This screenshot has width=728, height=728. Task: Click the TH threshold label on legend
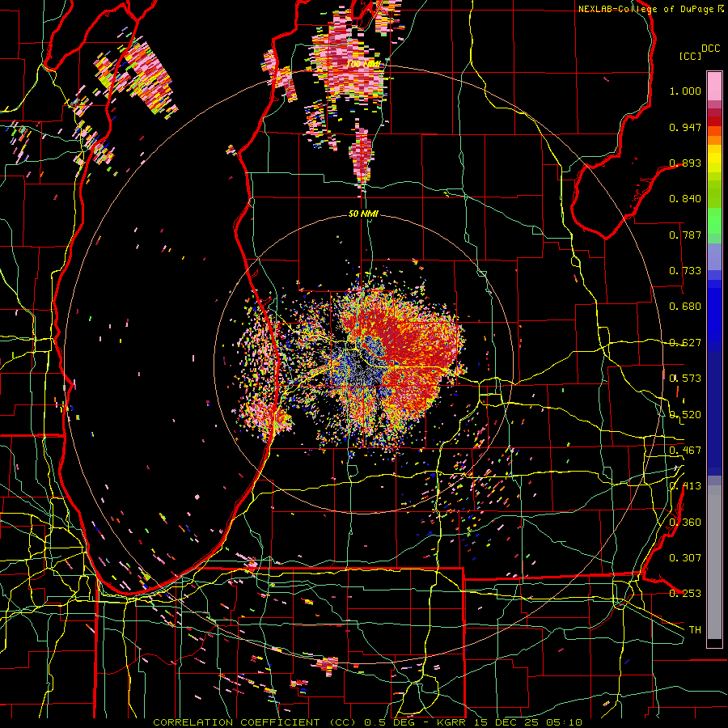pos(695,630)
